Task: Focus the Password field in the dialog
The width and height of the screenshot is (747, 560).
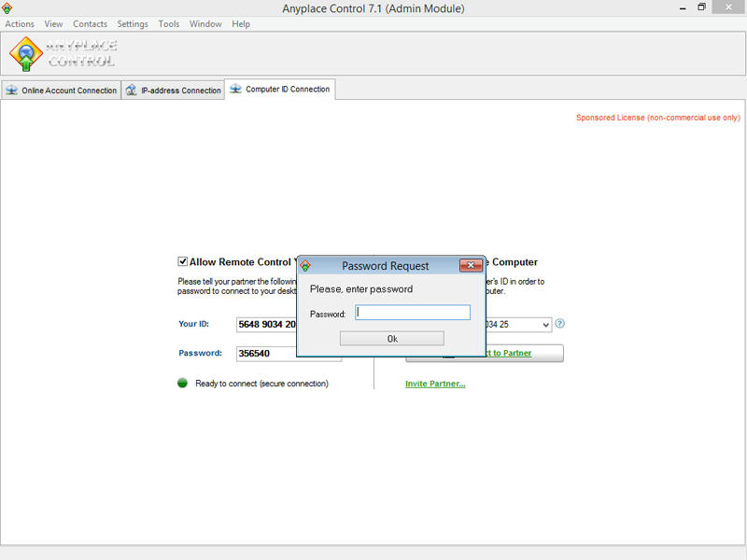Action: point(413,313)
